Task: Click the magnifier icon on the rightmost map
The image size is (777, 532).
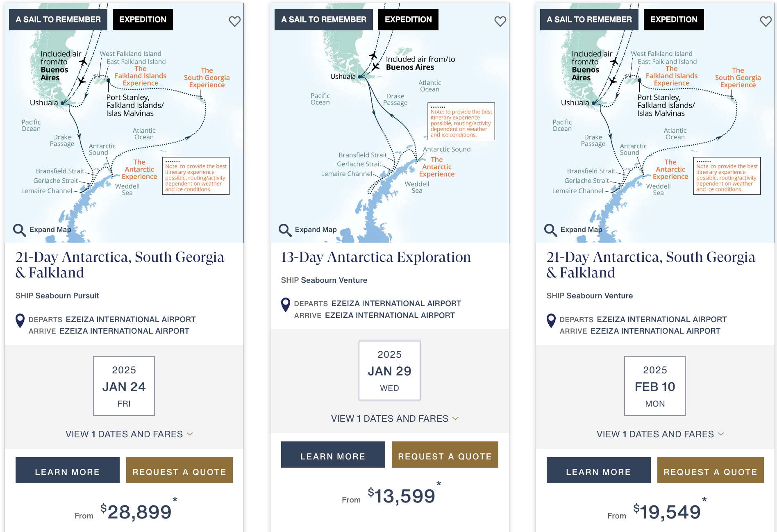Action: 550,230
